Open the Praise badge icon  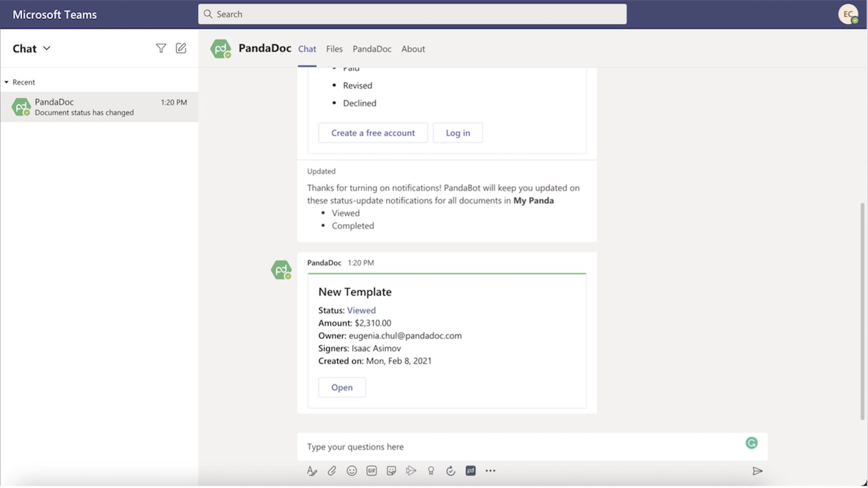coord(431,471)
